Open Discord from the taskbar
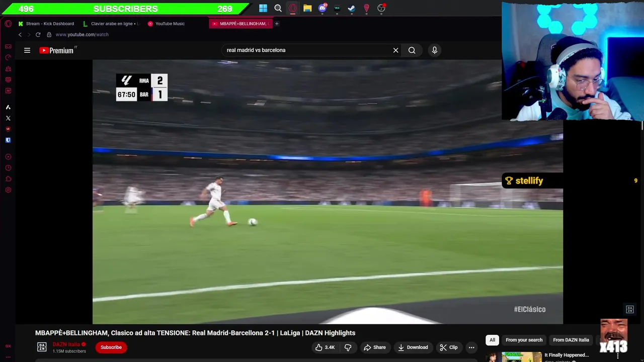 coord(322,8)
